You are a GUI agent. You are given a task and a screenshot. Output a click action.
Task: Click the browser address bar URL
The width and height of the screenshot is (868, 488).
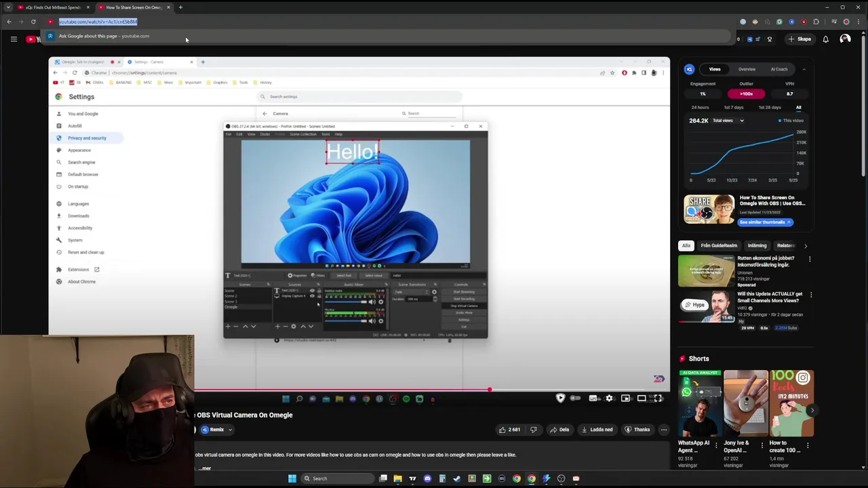98,22
